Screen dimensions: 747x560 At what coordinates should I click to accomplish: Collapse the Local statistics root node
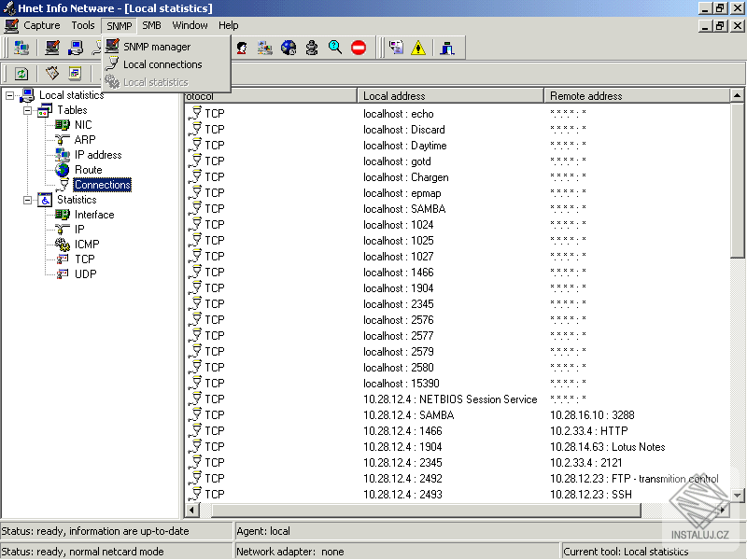(11, 94)
